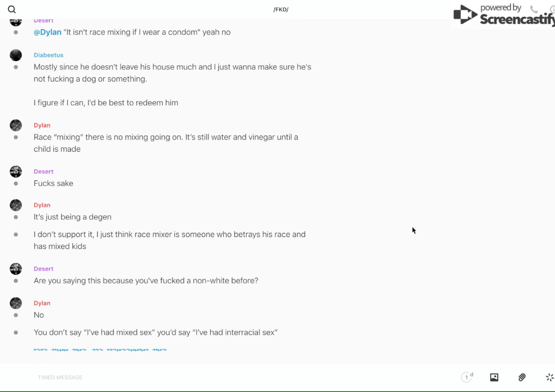Click the add picture icon
The height and width of the screenshot is (392, 555).
point(494,377)
